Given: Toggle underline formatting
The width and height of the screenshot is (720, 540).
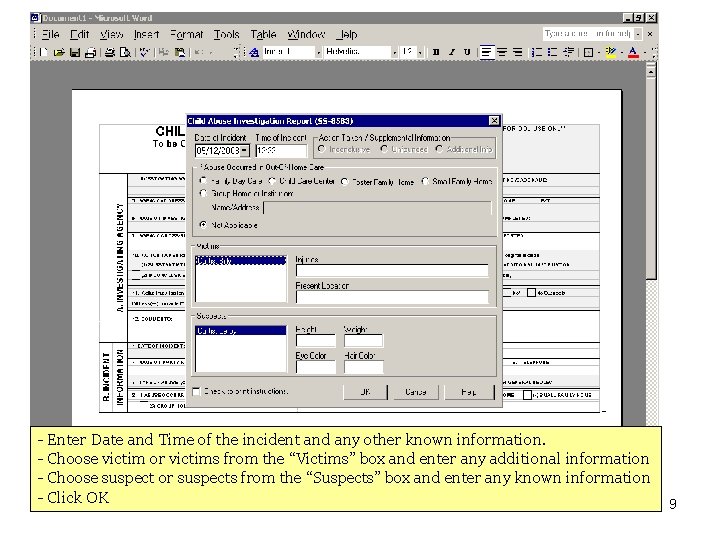Looking at the screenshot, I should click(x=467, y=52).
